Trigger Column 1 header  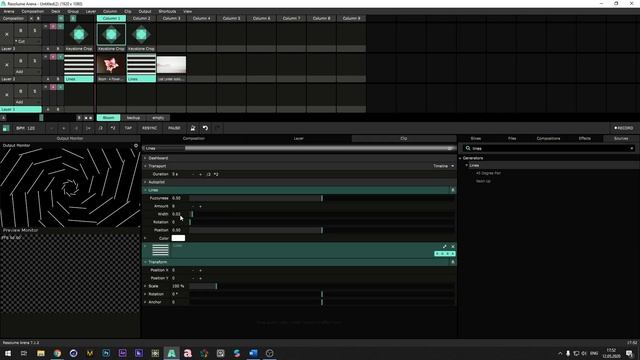click(x=111, y=18)
